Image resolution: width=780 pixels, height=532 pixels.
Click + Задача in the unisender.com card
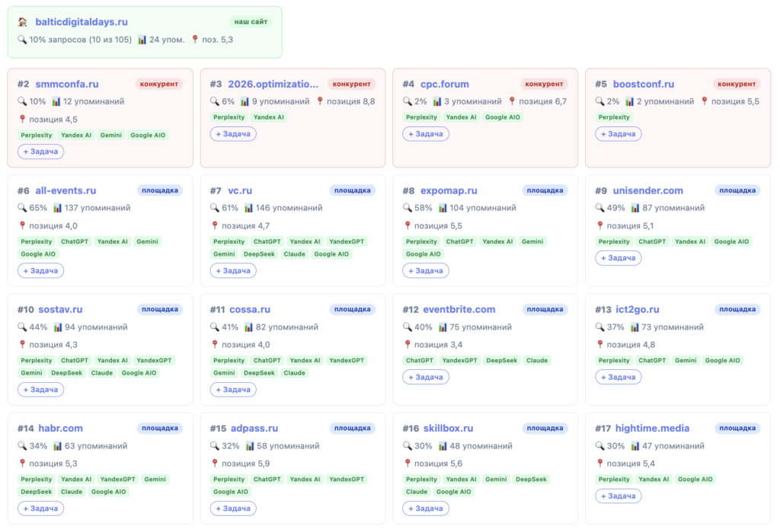[619, 258]
